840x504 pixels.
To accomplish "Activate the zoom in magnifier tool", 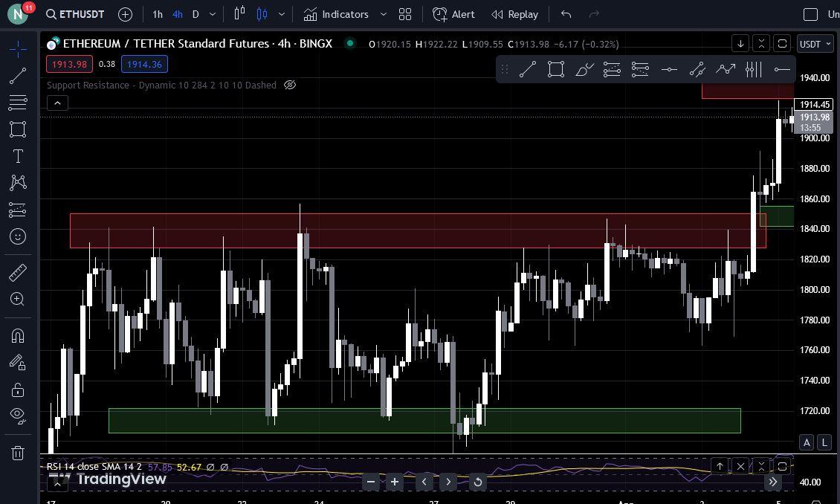I will click(x=18, y=299).
